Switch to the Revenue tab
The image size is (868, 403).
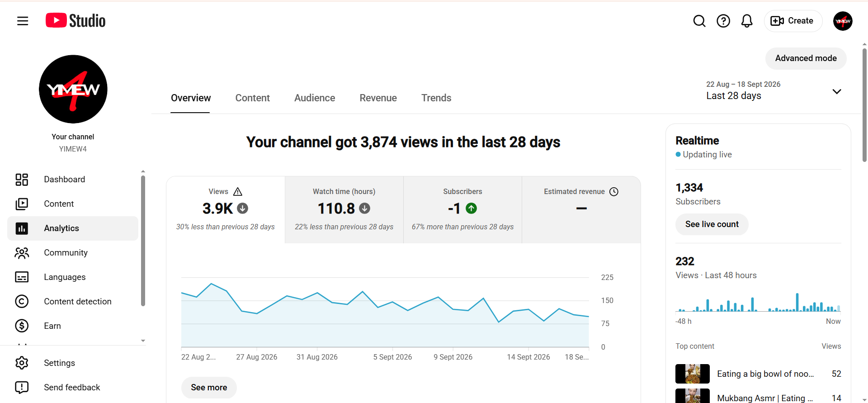[378, 98]
